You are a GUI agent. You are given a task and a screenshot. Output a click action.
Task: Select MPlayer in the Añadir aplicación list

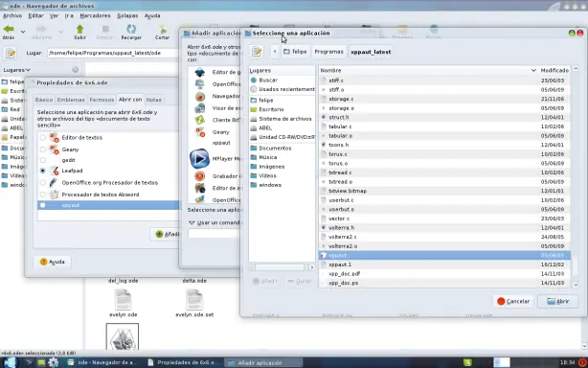(x=215, y=159)
